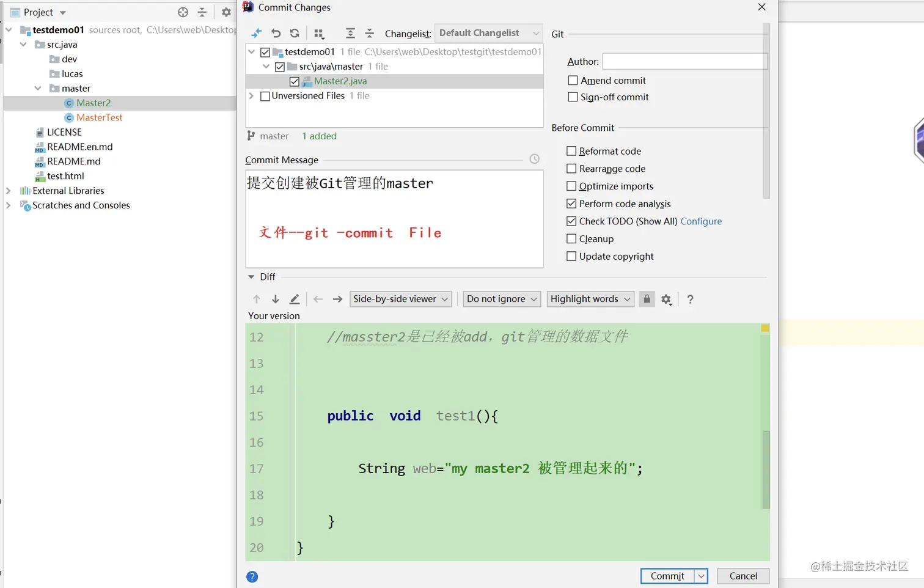Collapse the Diff section
Image resolution: width=924 pixels, height=588 pixels.
[251, 277]
